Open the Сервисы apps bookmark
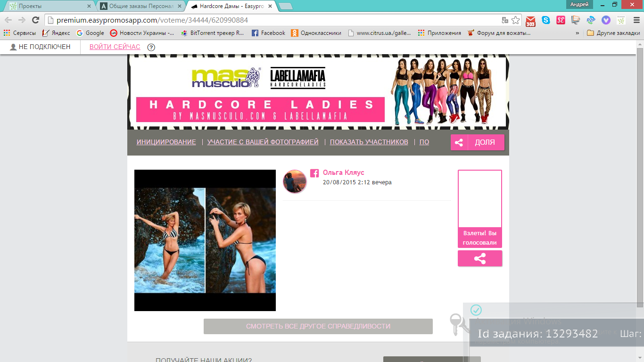The image size is (644, 362). [20, 33]
